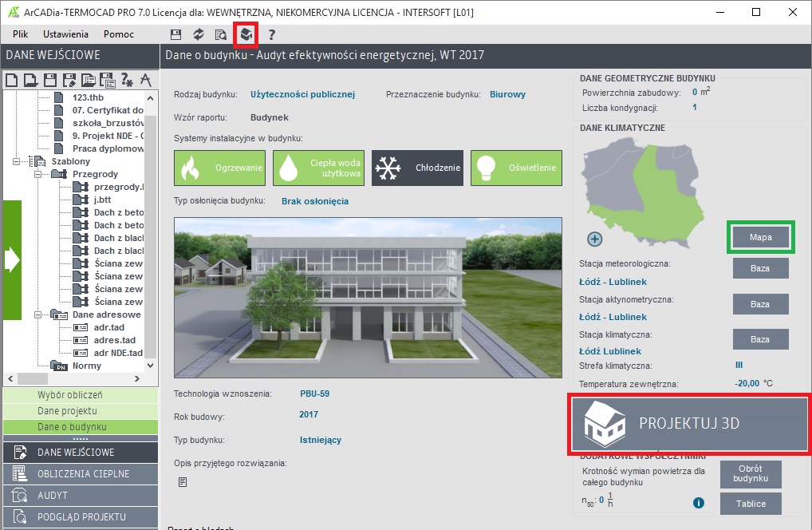Toggle the Oświetlenie lighting system tile

pos(516,168)
